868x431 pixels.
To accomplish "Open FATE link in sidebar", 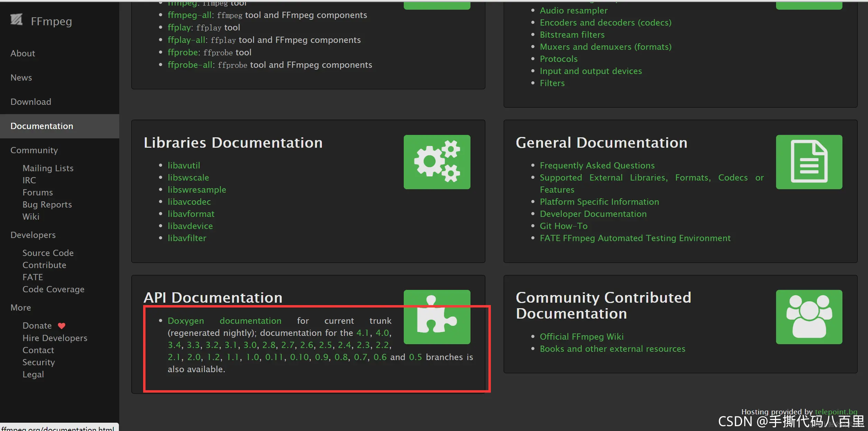I will (33, 277).
